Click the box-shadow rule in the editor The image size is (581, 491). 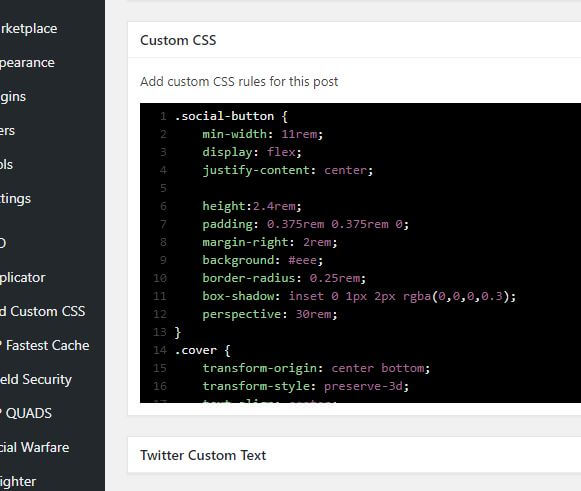pyautogui.click(x=359, y=296)
